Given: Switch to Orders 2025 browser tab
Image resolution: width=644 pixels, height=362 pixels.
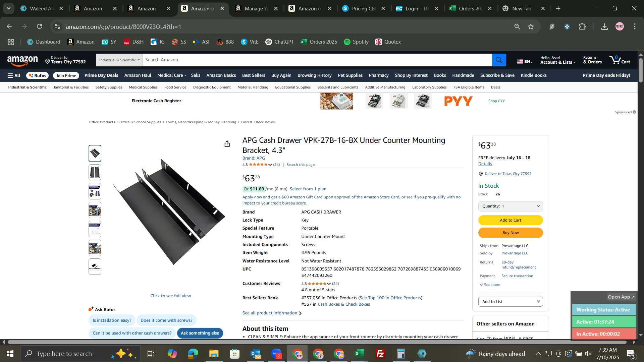Looking at the screenshot, I should [x=470, y=8].
